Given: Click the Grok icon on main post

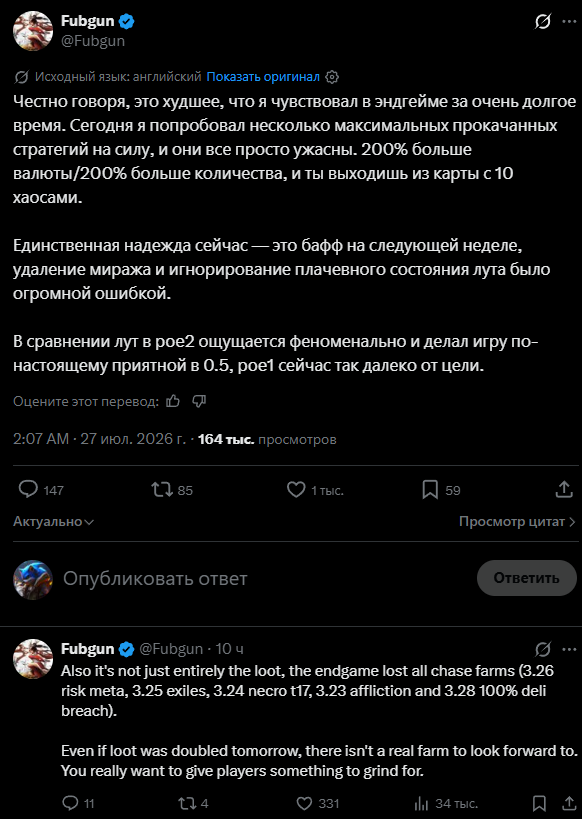Looking at the screenshot, I should (x=543, y=22).
